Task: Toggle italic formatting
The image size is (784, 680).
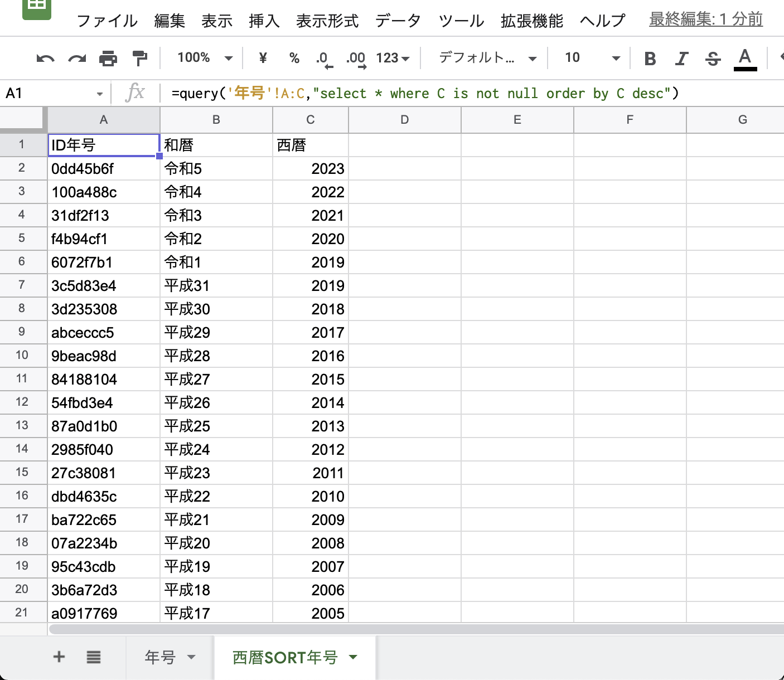Action: click(x=681, y=59)
